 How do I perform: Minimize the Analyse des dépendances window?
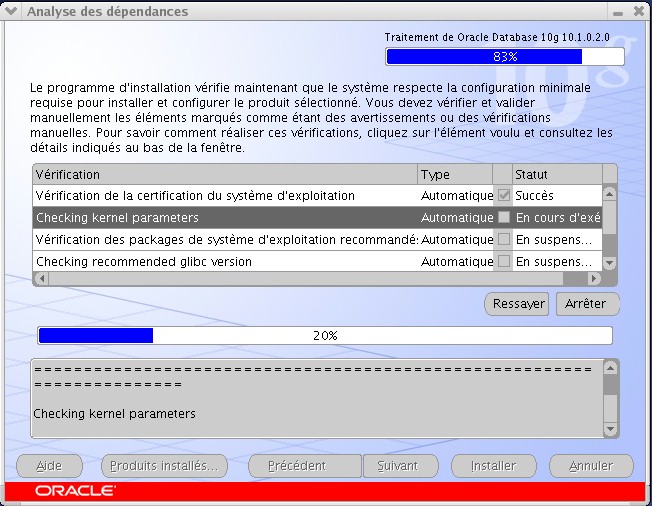click(618, 12)
